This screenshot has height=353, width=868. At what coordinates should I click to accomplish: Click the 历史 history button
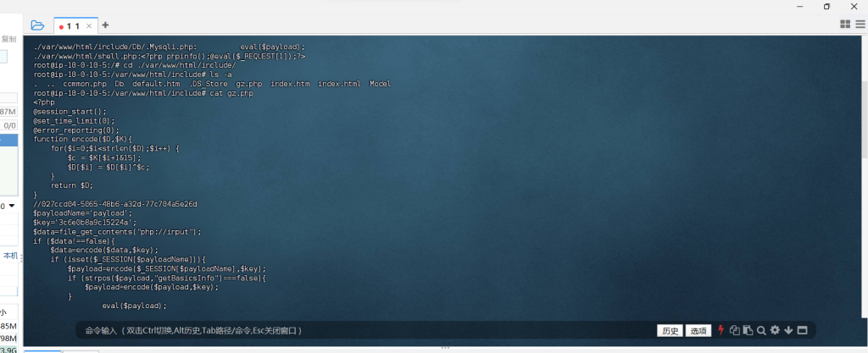[670, 330]
